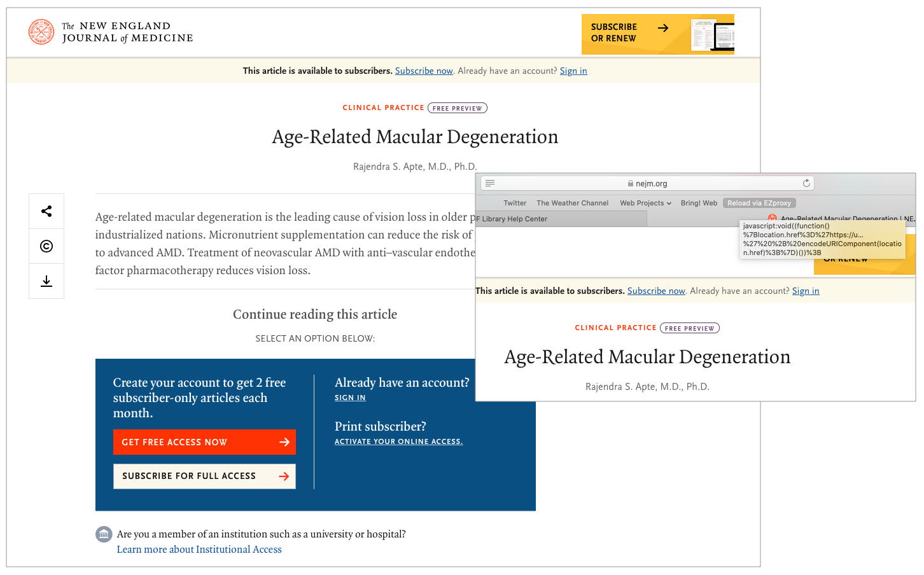
Task: Click Continue reading this article heading
Action: point(315,314)
